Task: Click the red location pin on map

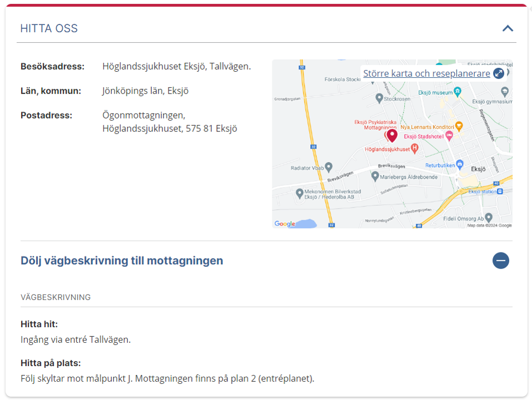Action: pyautogui.click(x=392, y=136)
